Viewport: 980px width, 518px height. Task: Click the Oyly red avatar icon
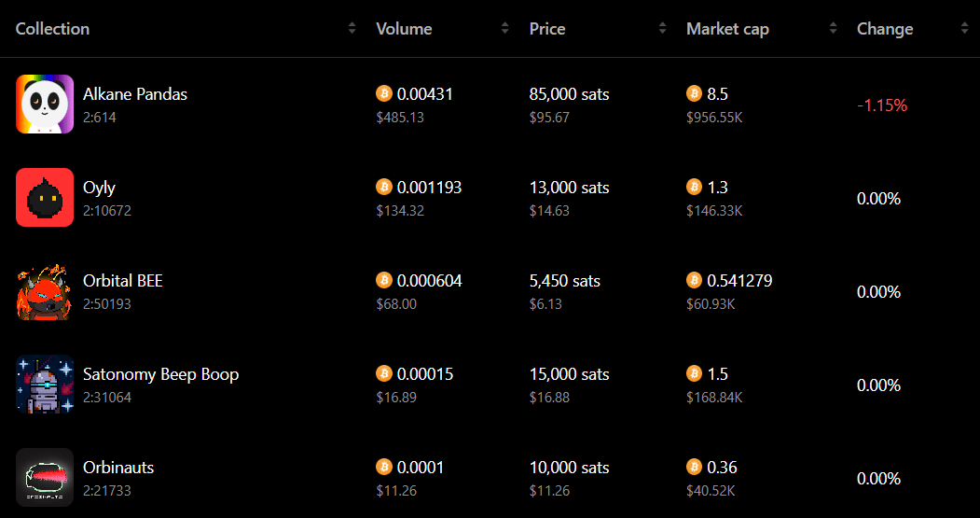click(45, 197)
